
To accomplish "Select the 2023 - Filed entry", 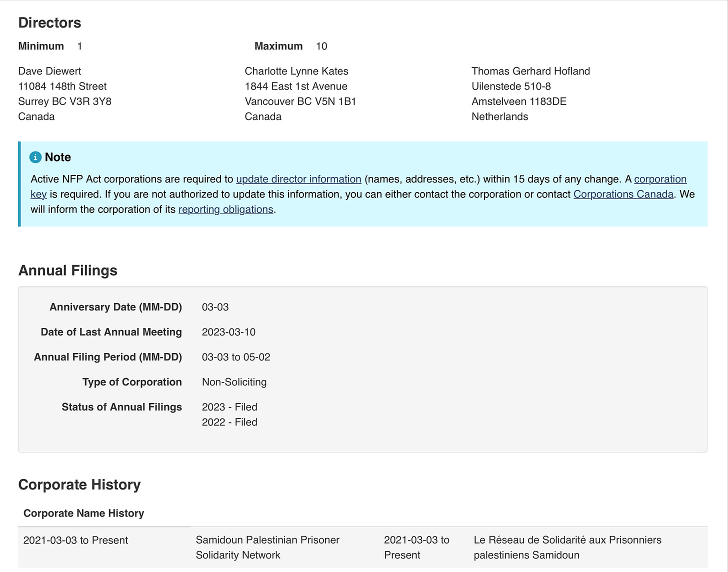I will (x=229, y=407).
